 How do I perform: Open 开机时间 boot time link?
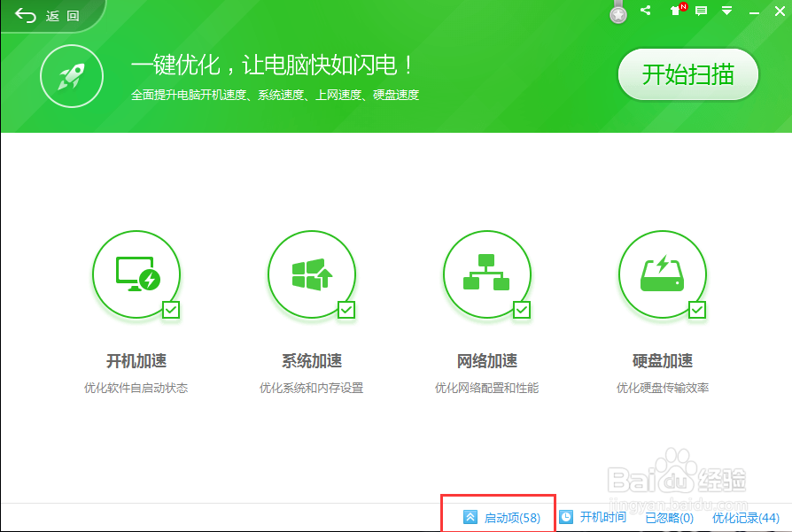[602, 517]
